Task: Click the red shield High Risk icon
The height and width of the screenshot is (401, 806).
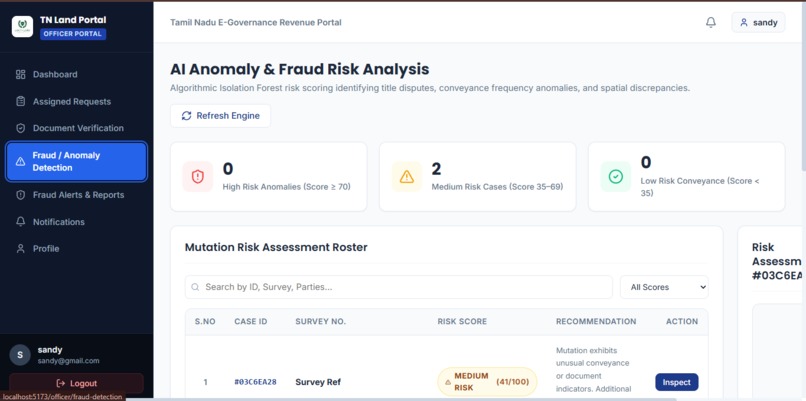Action: 197,177
